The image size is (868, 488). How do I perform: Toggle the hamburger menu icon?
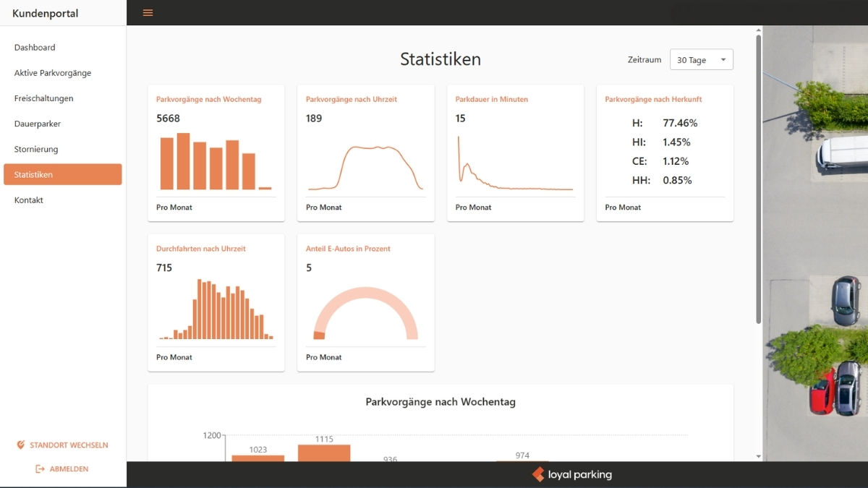148,13
